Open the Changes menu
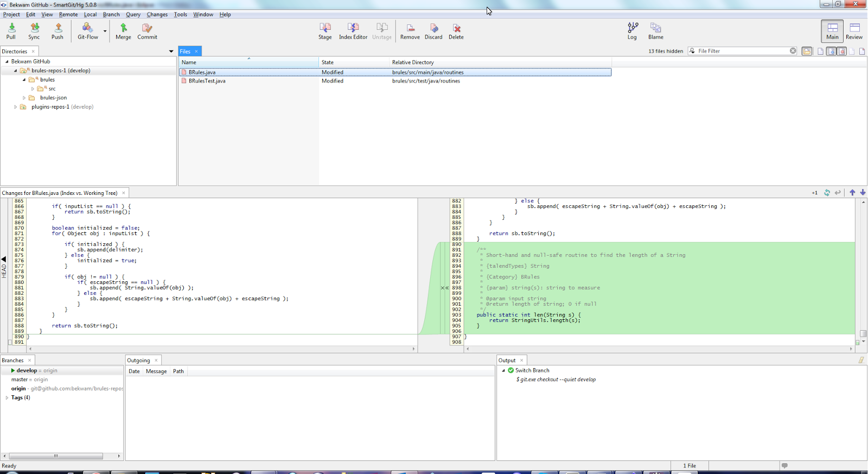The image size is (868, 474). pos(157,15)
